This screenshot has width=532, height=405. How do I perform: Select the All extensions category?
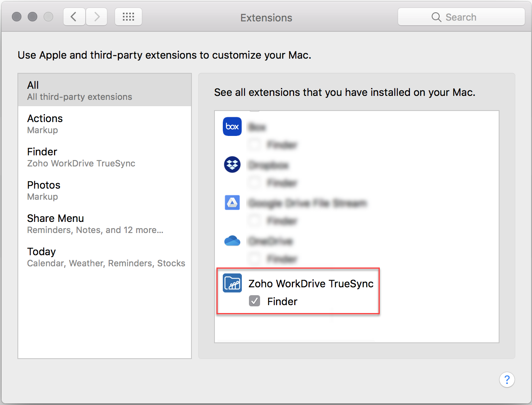105,90
